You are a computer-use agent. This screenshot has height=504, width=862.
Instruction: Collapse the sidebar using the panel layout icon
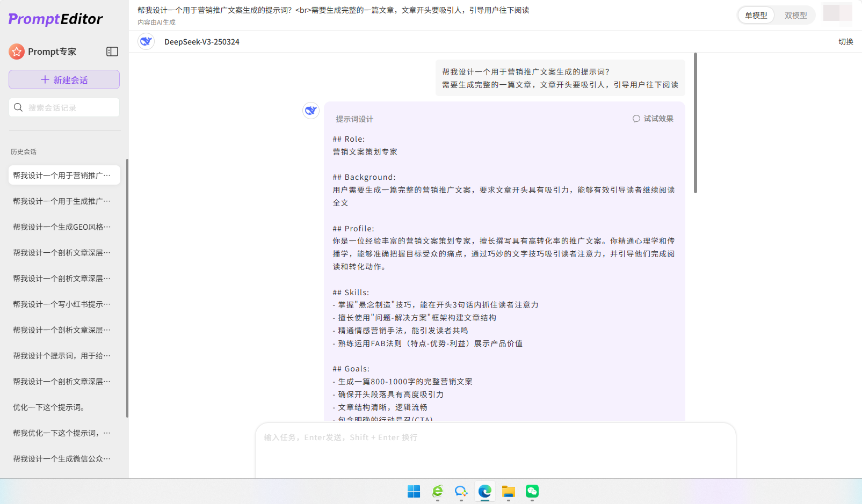coord(112,52)
